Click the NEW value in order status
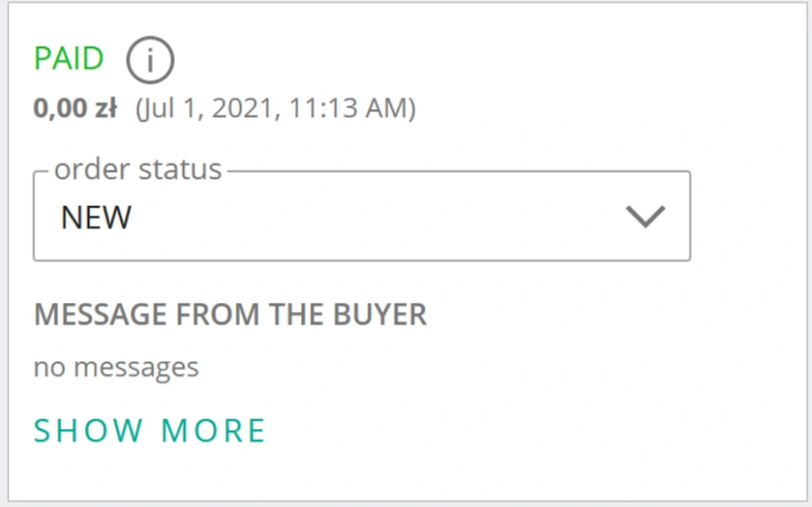812x507 pixels. (x=96, y=218)
